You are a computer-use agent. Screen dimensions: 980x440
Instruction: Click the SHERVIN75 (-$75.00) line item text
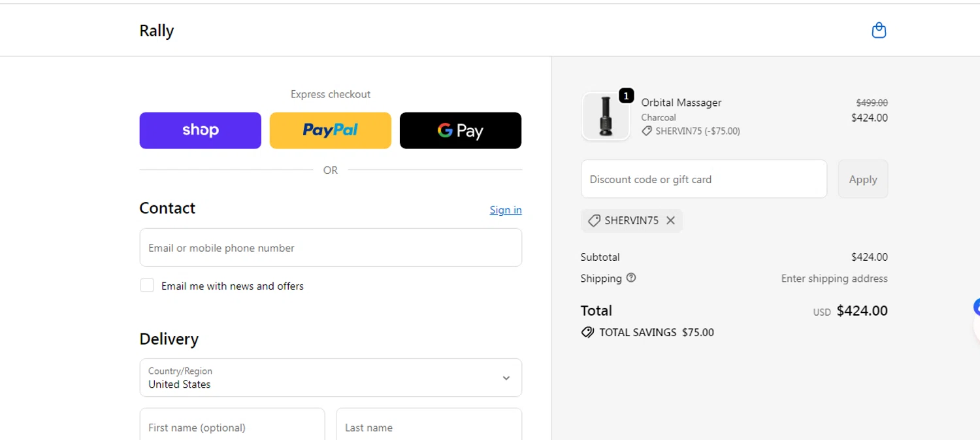click(698, 131)
